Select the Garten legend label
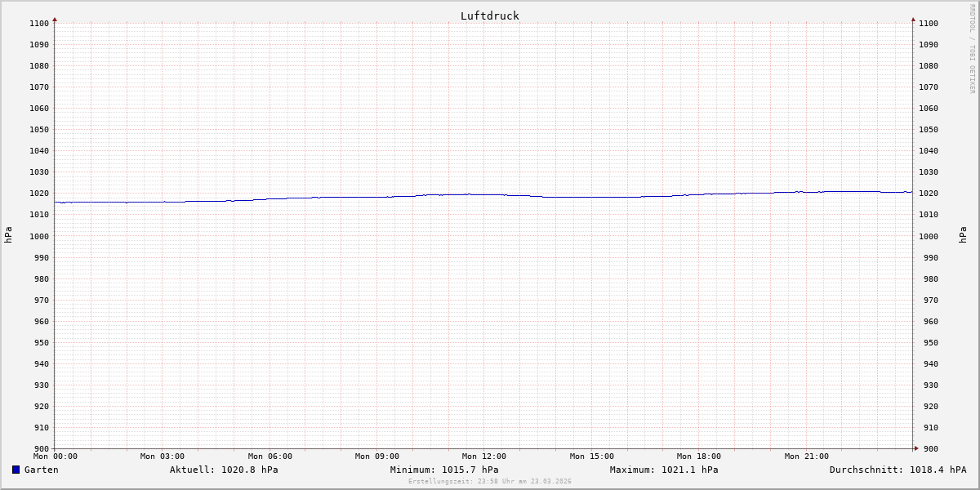The width and height of the screenshot is (980, 490). [41, 470]
